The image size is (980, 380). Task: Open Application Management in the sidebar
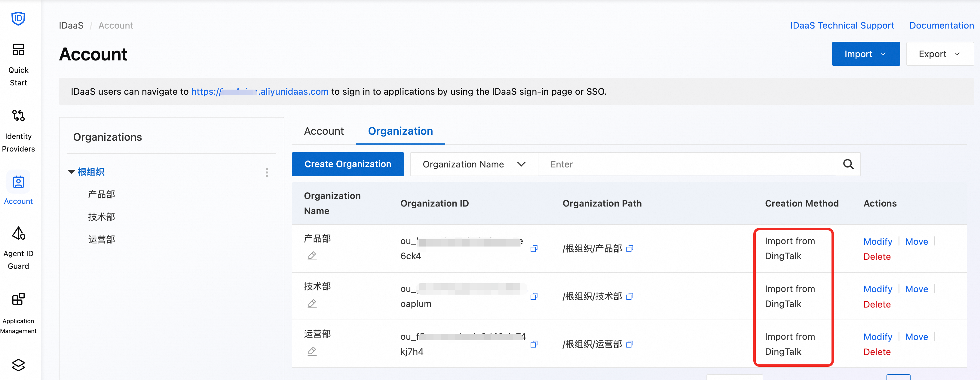(18, 314)
